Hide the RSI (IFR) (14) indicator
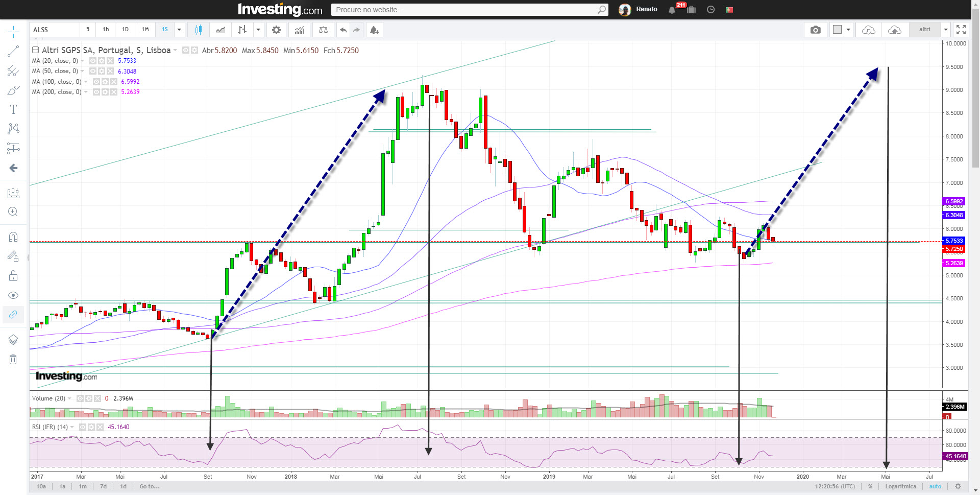980x495 pixels. (x=83, y=427)
